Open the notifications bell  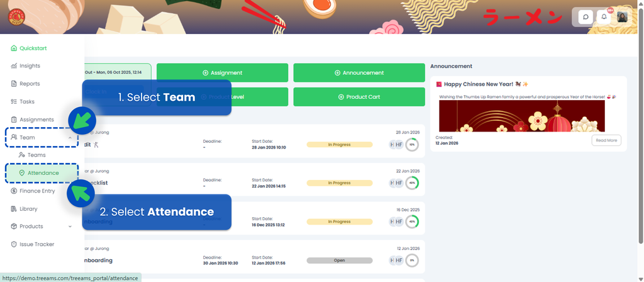pos(604,17)
